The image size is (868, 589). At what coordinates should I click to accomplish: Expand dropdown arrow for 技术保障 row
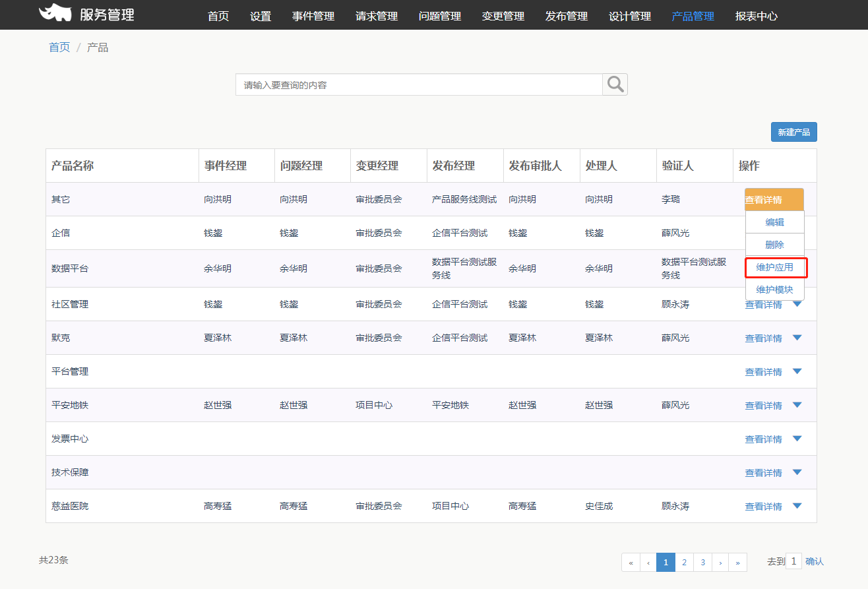pyautogui.click(x=797, y=472)
